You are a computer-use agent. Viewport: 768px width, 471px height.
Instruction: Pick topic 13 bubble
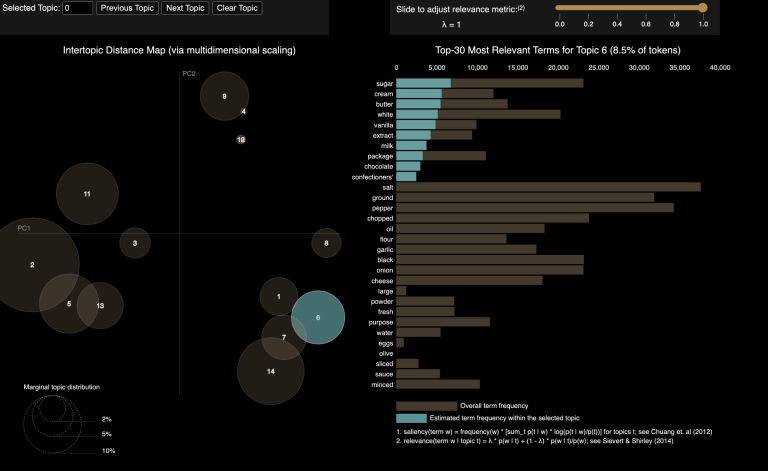point(100,306)
